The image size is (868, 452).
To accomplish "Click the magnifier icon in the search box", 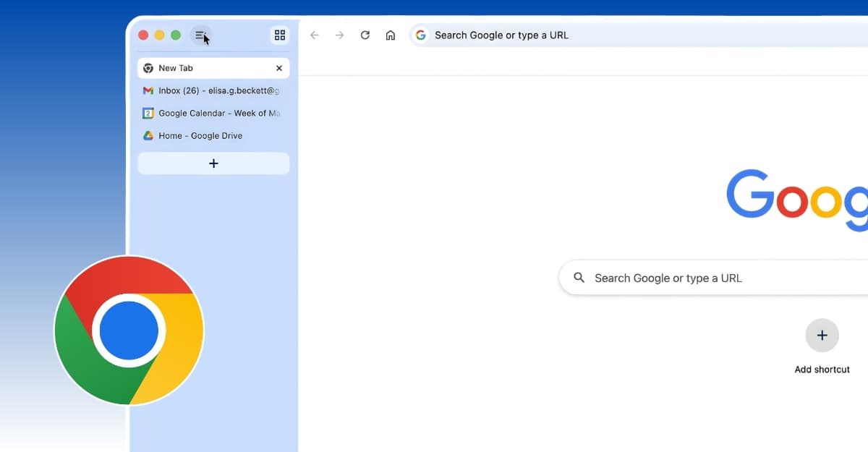I will click(x=579, y=278).
